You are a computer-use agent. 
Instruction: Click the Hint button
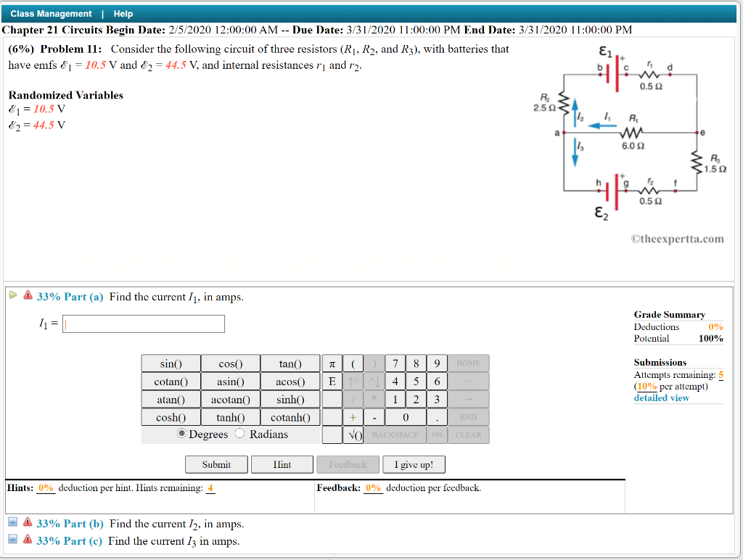[x=282, y=464]
